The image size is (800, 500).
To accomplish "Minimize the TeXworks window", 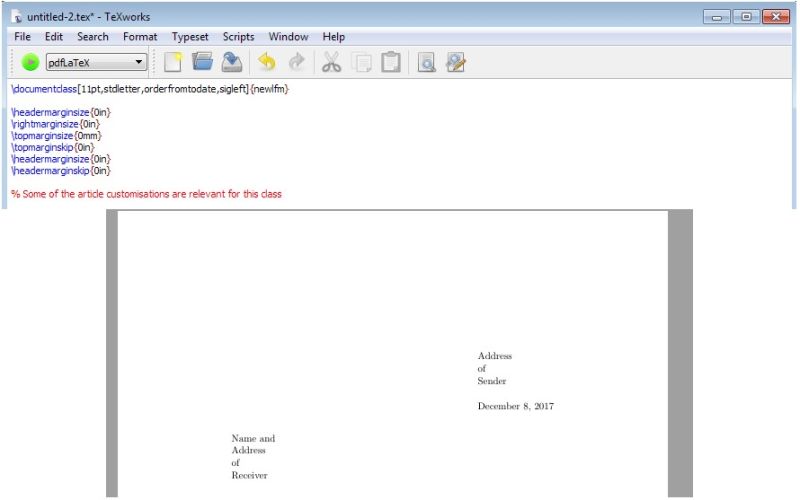I will [716, 17].
